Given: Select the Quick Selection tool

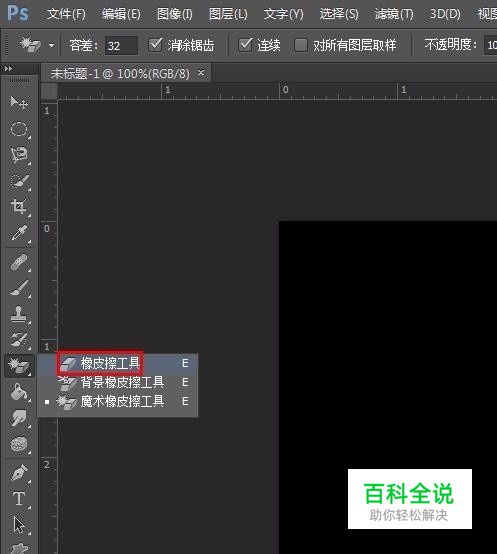Looking at the screenshot, I should coord(19,181).
